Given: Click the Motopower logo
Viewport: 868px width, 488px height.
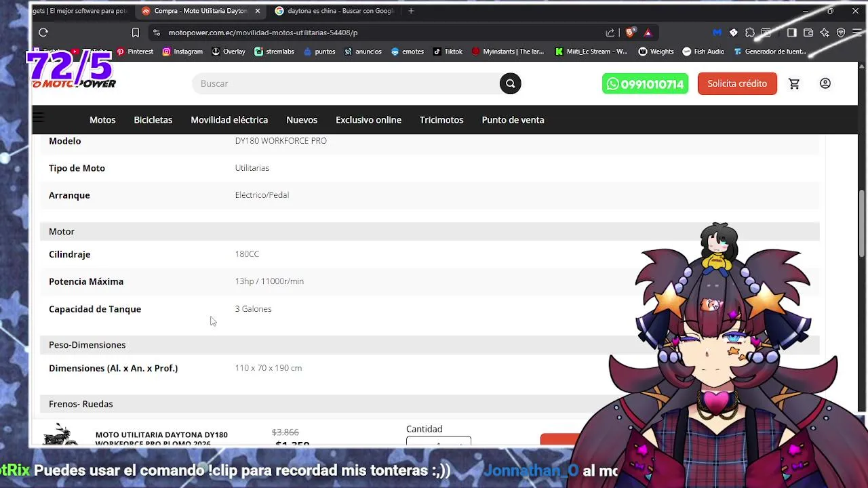Looking at the screenshot, I should pyautogui.click(x=73, y=83).
